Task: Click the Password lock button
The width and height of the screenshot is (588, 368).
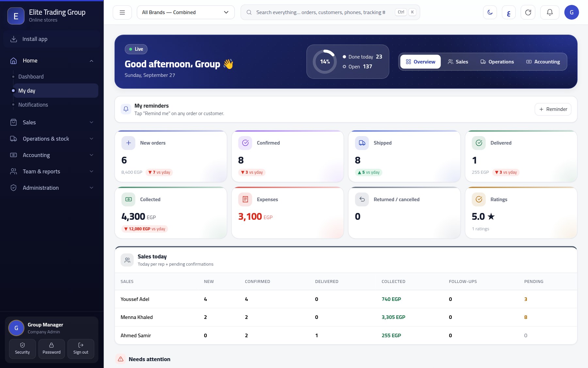Action: 52,349
